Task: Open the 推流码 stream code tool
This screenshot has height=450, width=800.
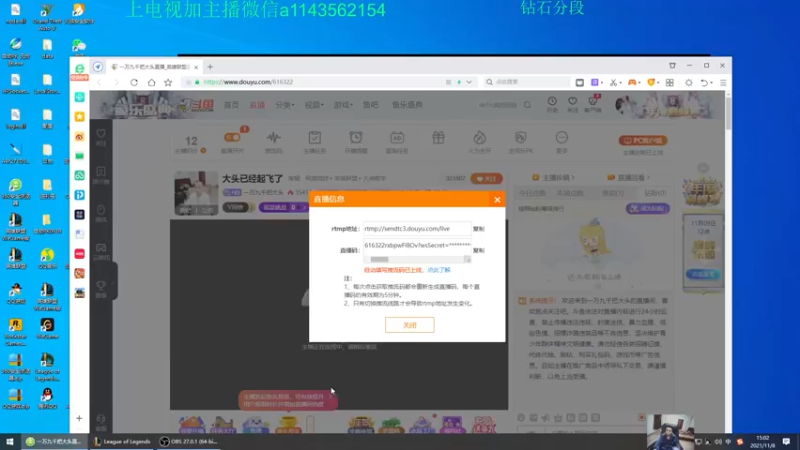Action: pos(273,142)
